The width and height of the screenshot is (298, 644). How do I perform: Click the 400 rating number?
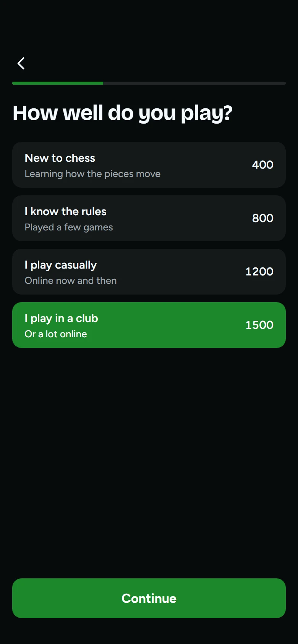click(x=262, y=165)
